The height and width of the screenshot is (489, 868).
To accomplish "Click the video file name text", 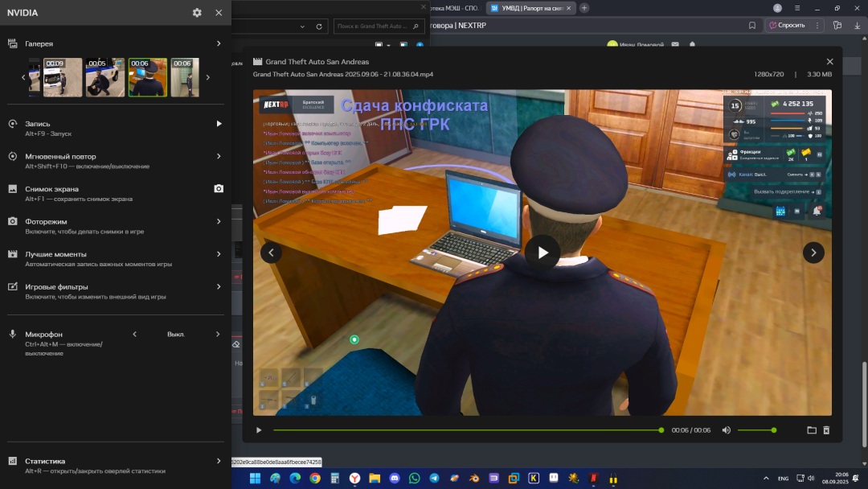I will tap(342, 74).
